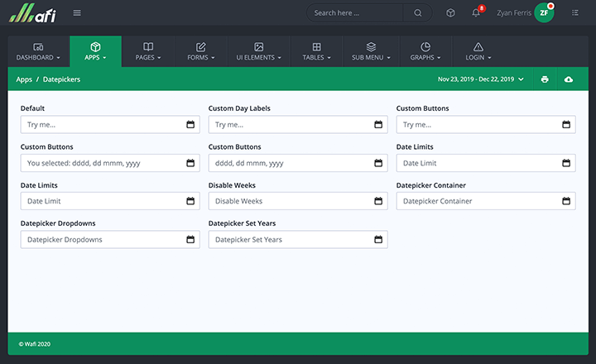Click the Search here input field

354,12
